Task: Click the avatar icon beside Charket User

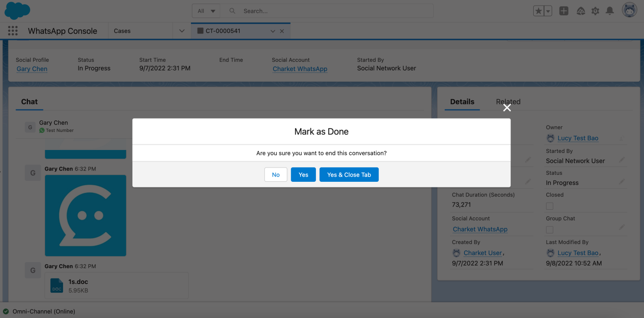Action: [x=457, y=253]
